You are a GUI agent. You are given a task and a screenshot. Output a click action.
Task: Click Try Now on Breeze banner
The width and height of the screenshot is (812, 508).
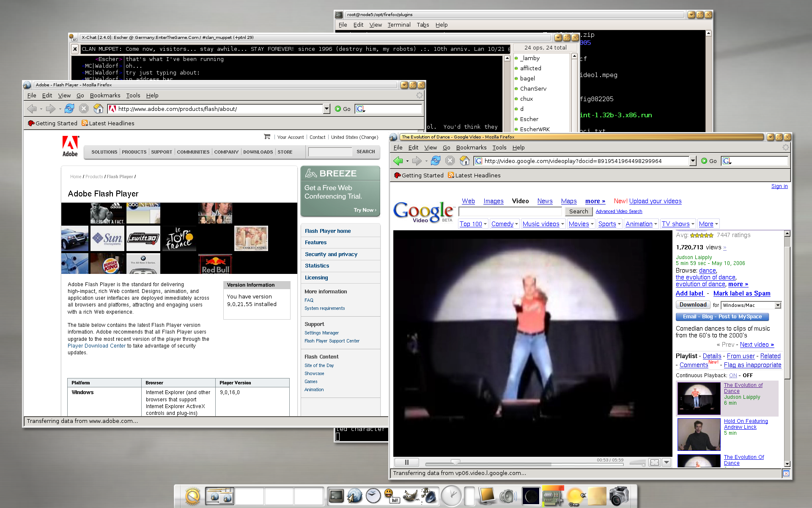pos(365,210)
